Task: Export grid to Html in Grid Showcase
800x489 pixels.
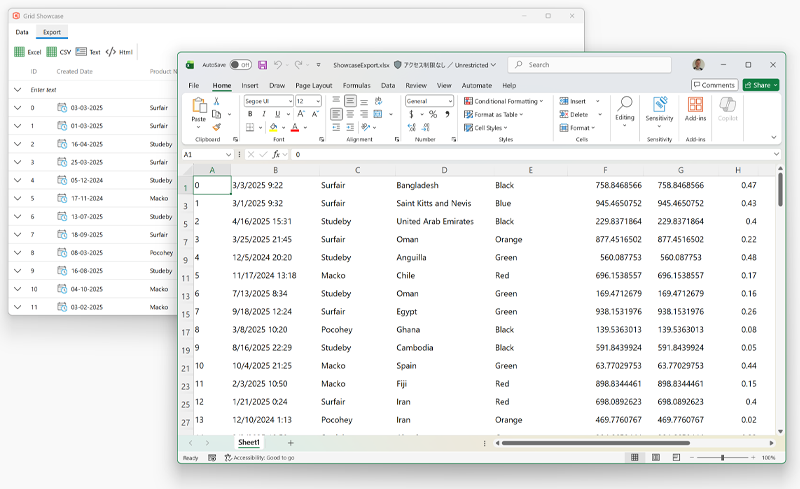Action: click(119, 52)
